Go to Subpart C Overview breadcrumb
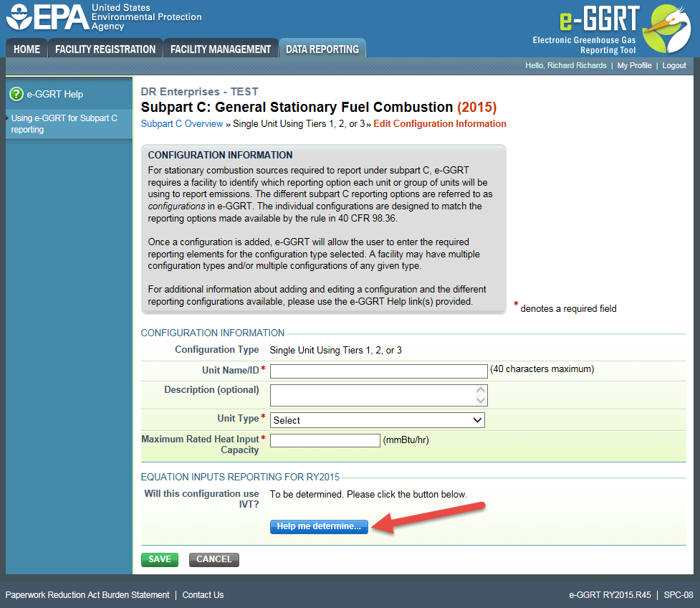700x608 pixels. (x=182, y=124)
